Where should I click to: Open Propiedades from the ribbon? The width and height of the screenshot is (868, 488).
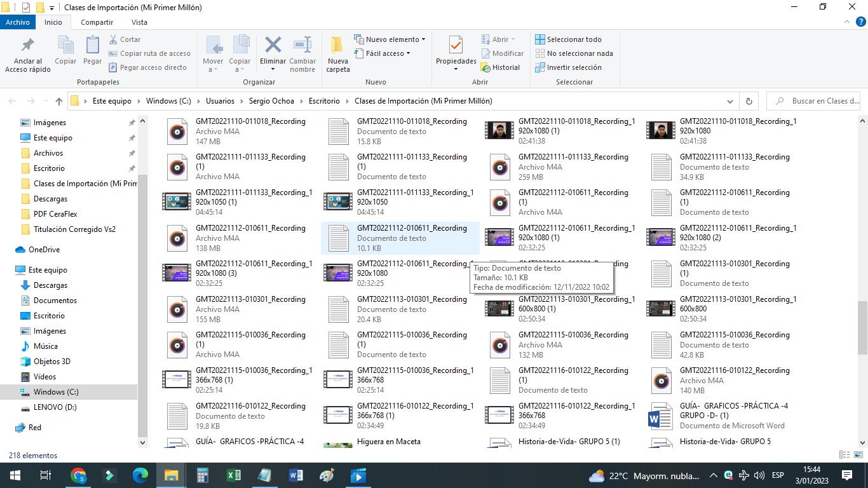tap(456, 46)
